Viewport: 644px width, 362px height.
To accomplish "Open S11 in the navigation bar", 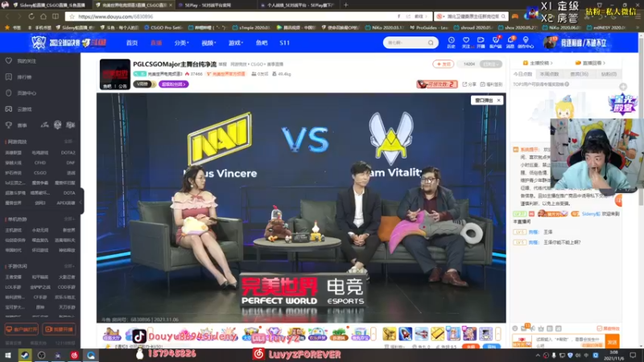I will pos(285,43).
